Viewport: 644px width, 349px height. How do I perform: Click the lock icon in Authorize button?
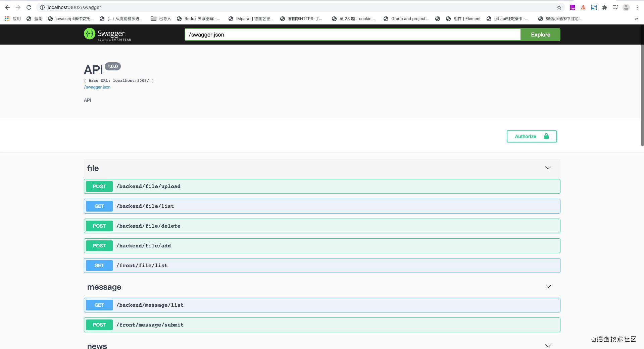pyautogui.click(x=546, y=136)
